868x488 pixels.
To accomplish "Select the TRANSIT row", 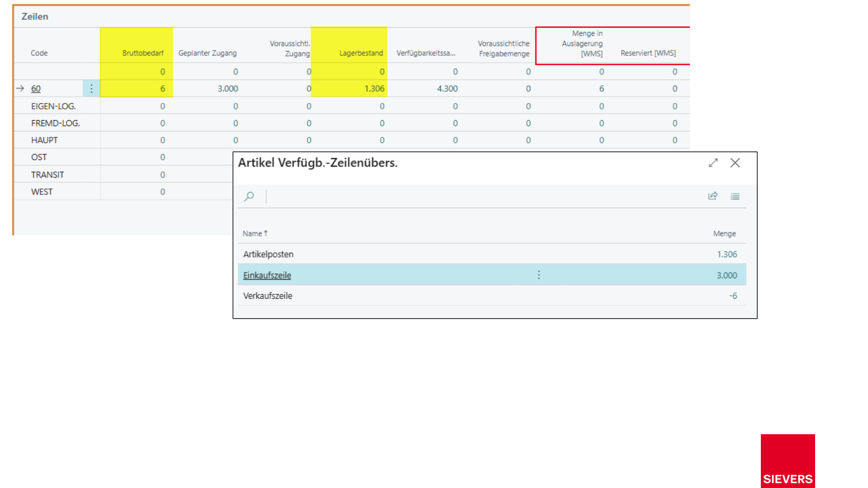I will pyautogui.click(x=123, y=175).
